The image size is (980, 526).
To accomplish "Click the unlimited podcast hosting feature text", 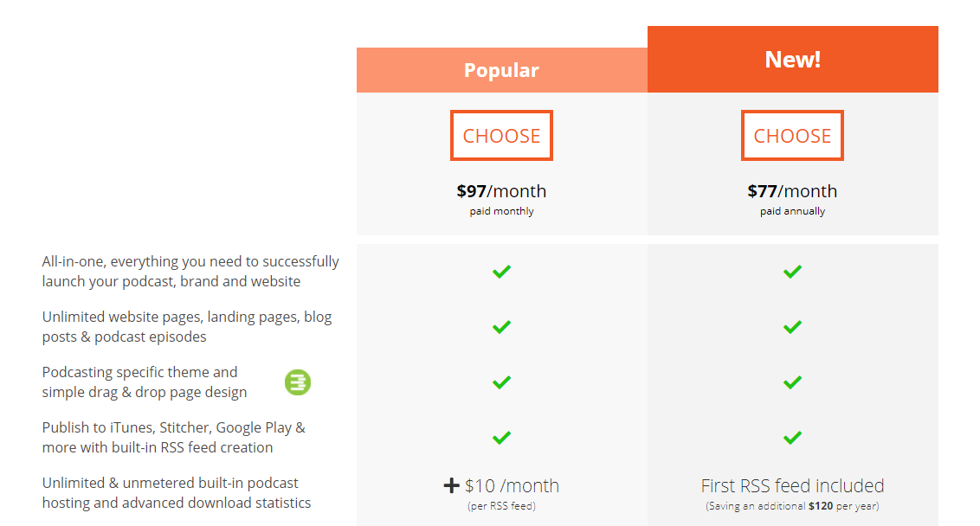I will click(x=176, y=492).
